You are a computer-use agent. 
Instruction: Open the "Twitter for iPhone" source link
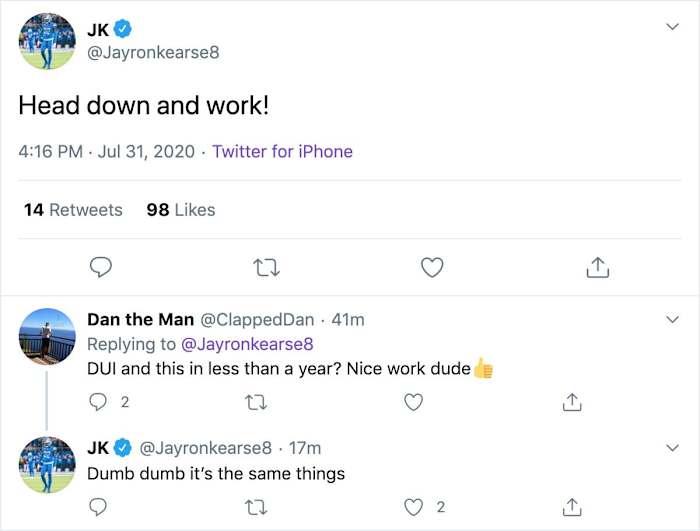pos(282,152)
